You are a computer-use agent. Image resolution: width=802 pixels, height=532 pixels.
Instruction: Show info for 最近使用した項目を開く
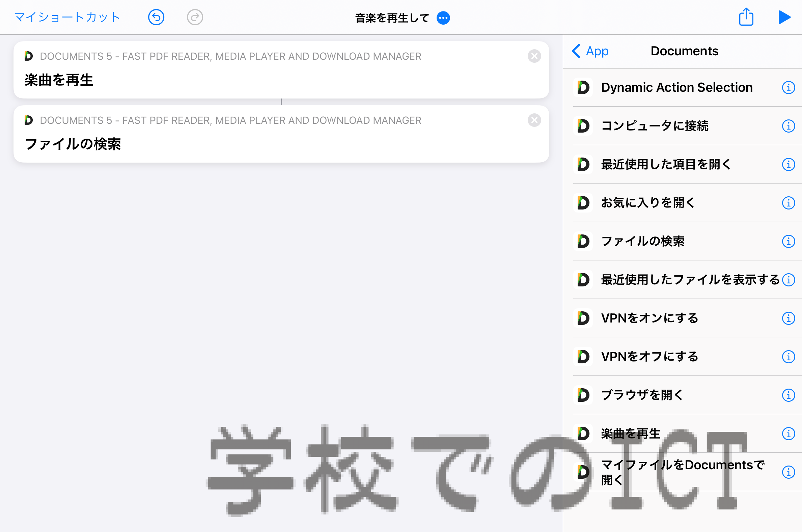(x=788, y=164)
